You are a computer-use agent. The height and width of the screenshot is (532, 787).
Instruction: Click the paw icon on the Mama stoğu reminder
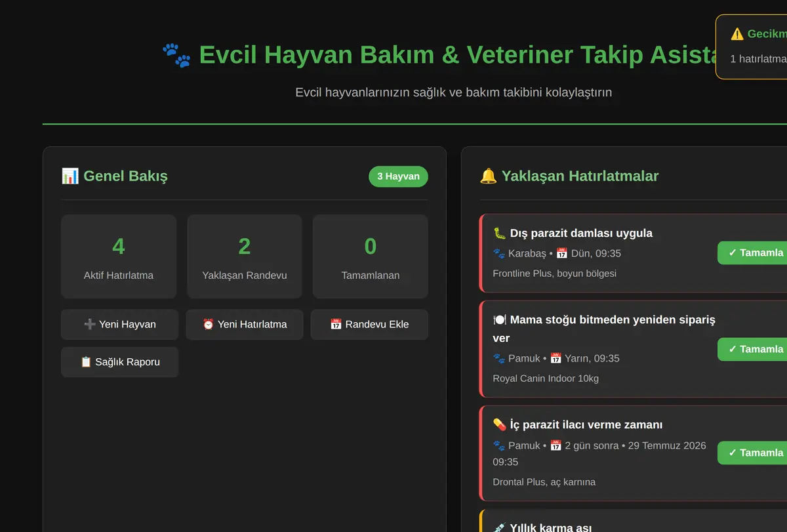pos(499,358)
